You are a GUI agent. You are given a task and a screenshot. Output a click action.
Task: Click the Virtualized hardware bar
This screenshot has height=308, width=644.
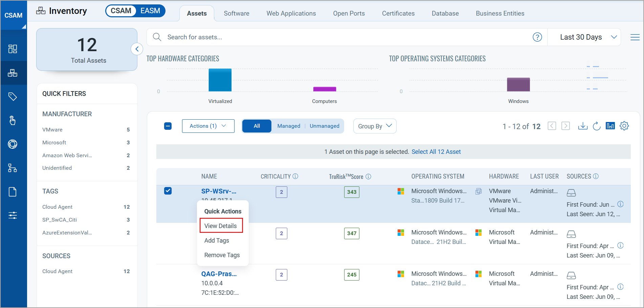pos(220,80)
